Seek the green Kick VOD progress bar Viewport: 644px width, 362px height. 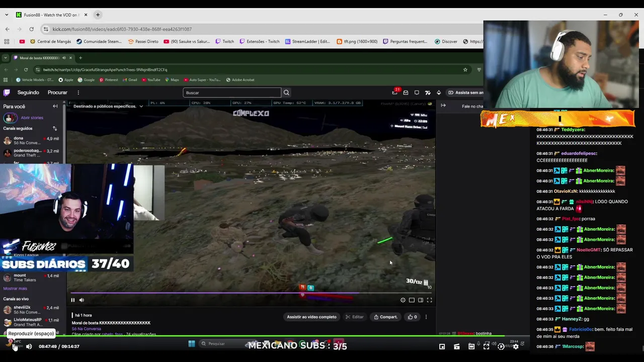265,336
